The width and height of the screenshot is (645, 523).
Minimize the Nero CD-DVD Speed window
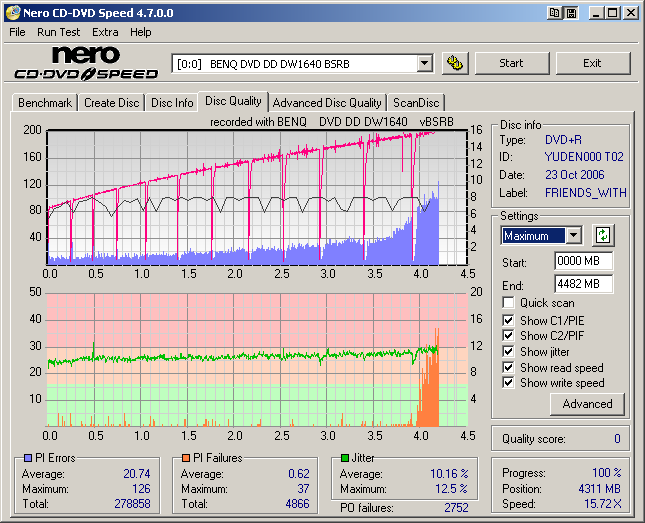tap(595, 13)
